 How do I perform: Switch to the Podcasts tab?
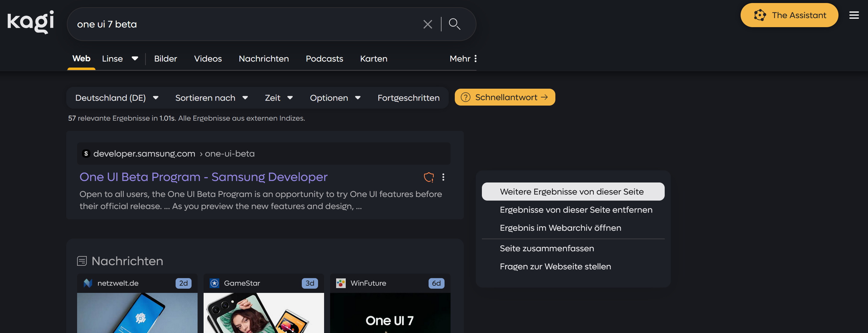324,59
